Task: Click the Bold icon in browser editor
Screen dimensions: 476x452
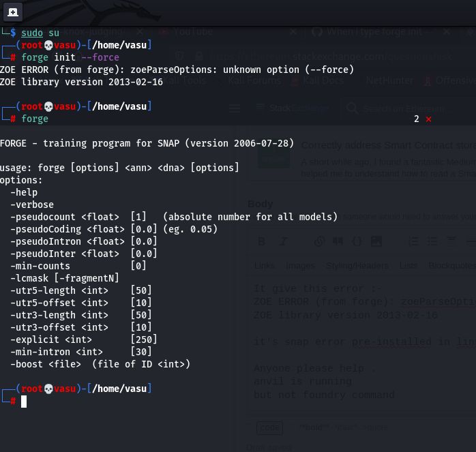Action: (x=261, y=241)
